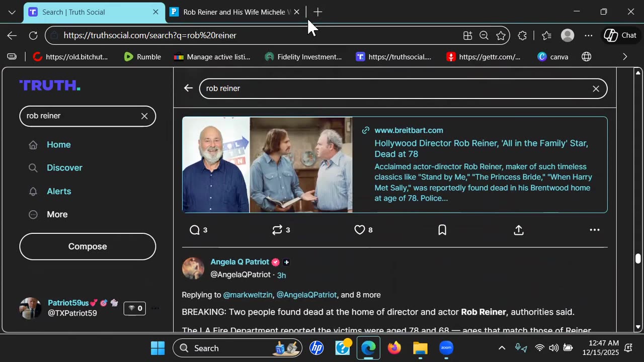This screenshot has height=362, width=644.
Task: Open the browser profile avatar
Action: point(568,35)
